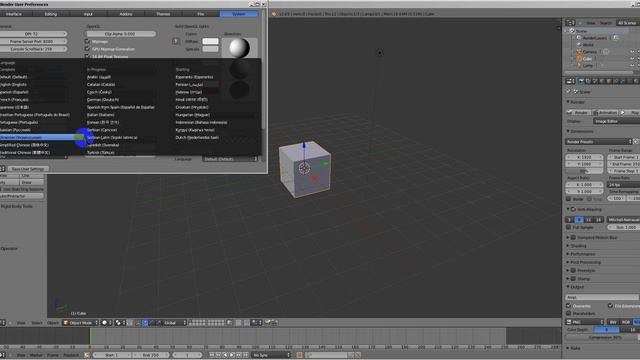The width and height of the screenshot is (640, 360).
Task: Open the Editing preferences tab
Action: (51, 14)
